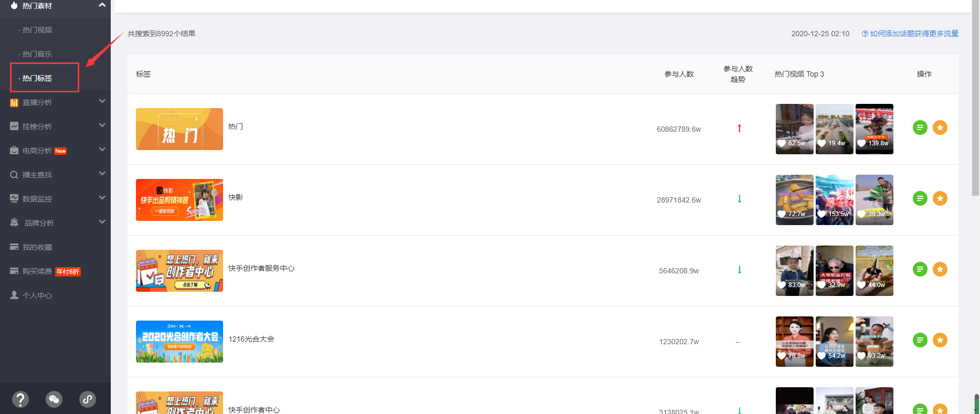Expand the 直播分析 menu chevron

[x=102, y=101]
